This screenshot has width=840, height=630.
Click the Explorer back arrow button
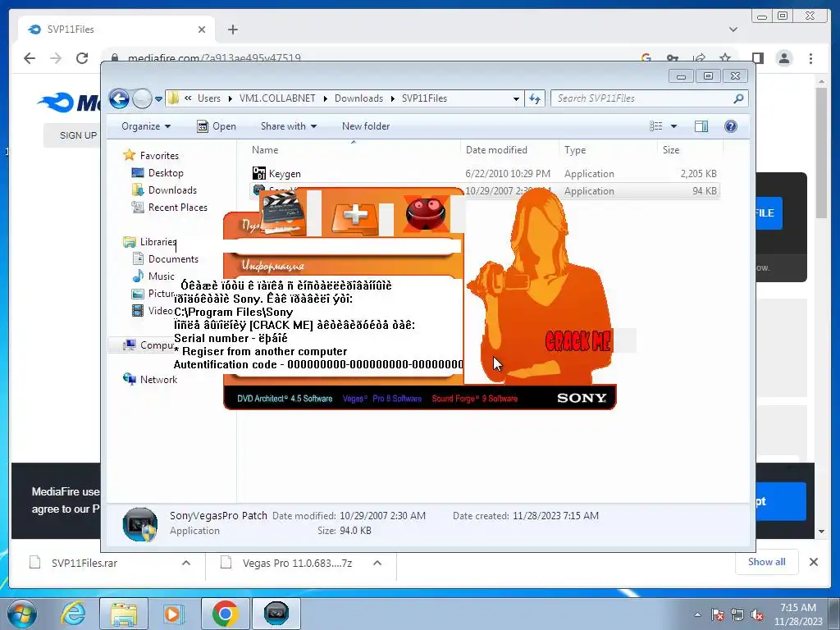click(119, 98)
